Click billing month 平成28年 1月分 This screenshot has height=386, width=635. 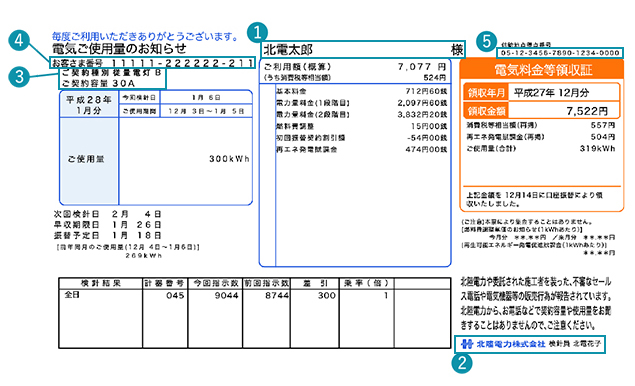point(89,105)
